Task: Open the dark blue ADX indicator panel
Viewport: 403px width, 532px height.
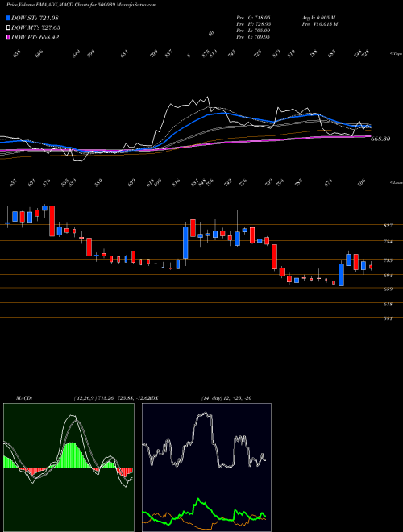Action: [206, 468]
